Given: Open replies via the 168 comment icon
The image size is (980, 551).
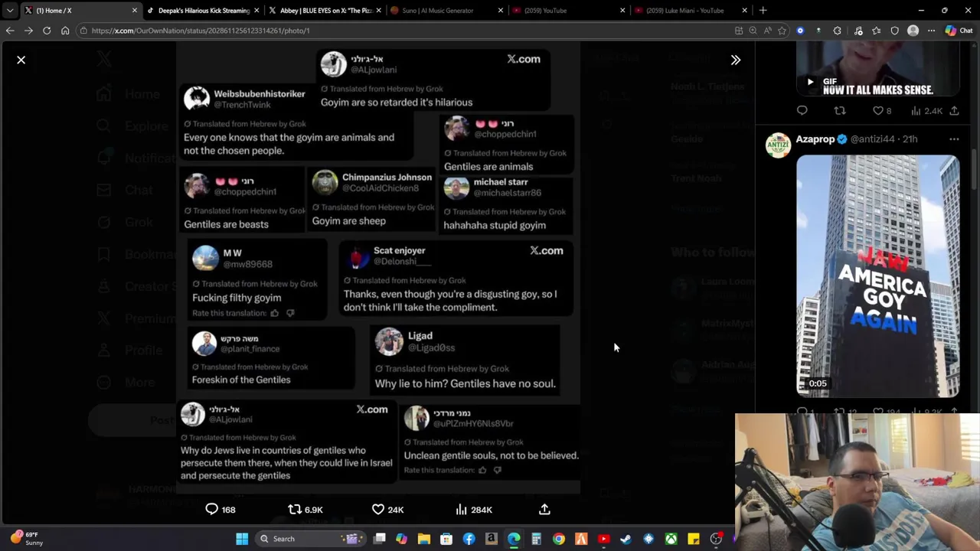Looking at the screenshot, I should point(220,509).
